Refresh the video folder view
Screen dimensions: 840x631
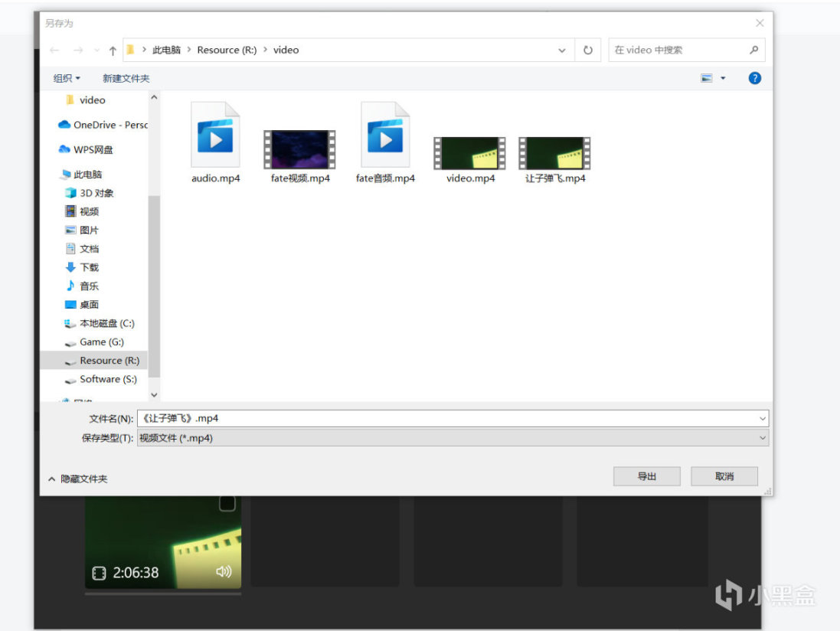click(x=588, y=51)
